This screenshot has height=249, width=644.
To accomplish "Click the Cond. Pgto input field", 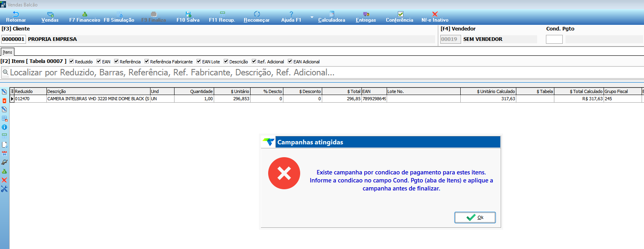I will (x=554, y=39).
